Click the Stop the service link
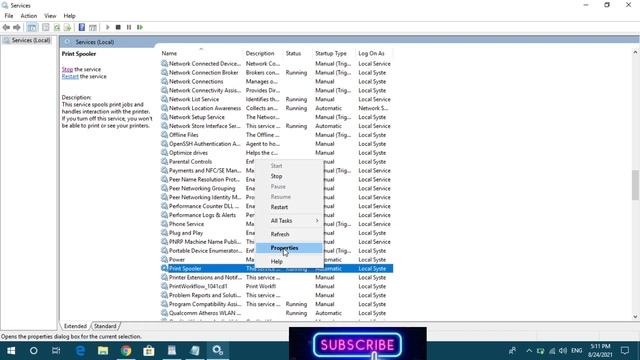Viewport: 640px width, 360px height. [67, 69]
